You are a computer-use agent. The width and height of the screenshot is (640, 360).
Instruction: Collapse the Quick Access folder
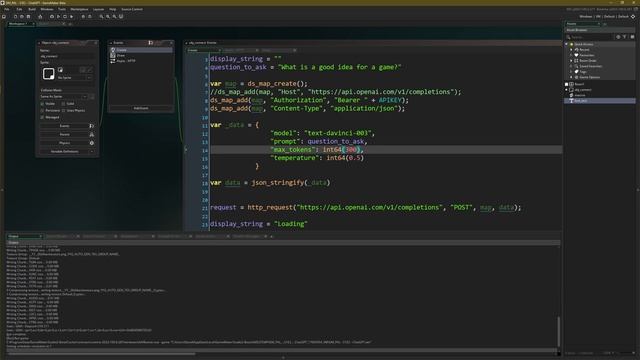(567, 44)
